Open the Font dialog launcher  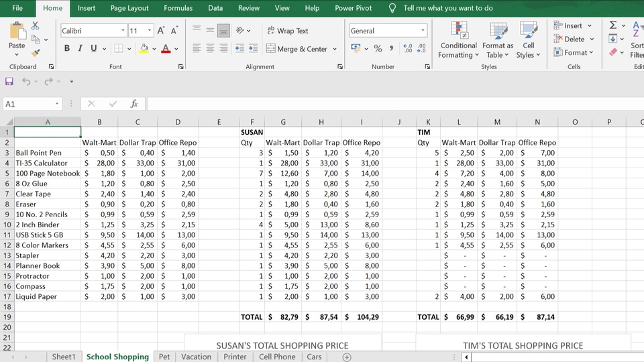180,66
